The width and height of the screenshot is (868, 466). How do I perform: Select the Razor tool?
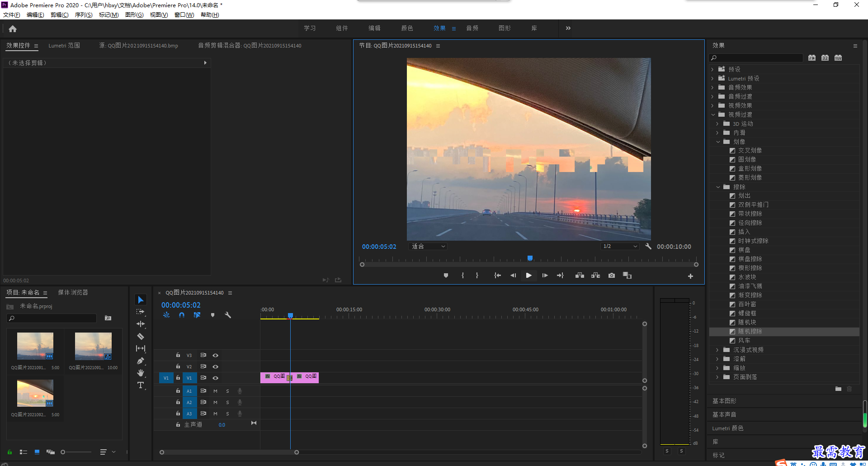tap(141, 336)
